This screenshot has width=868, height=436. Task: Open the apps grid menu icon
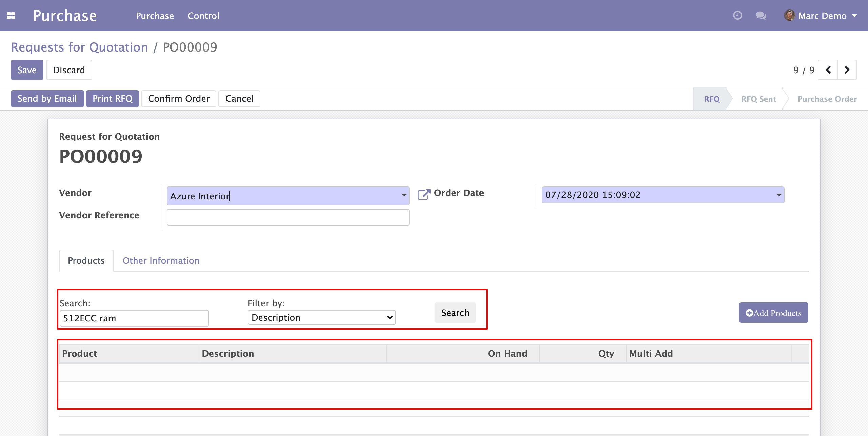click(11, 16)
